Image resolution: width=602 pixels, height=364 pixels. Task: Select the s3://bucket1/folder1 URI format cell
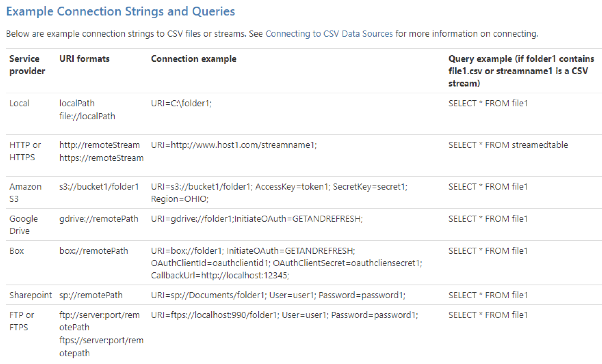[99, 187]
